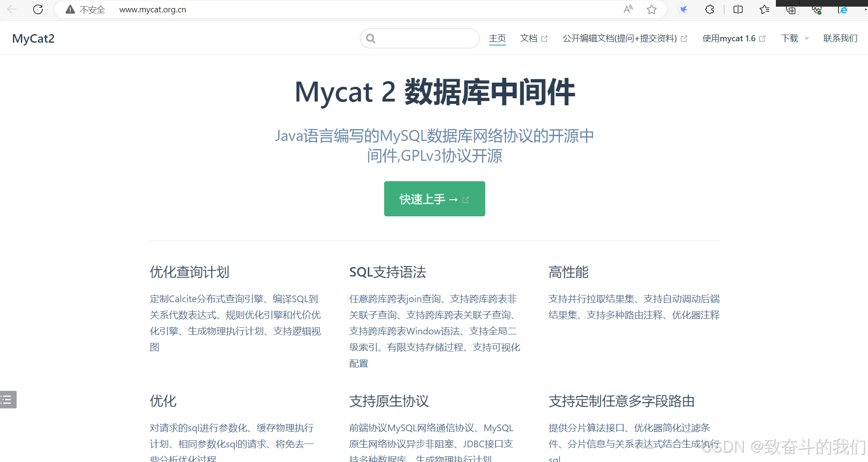
Task: Click the MyCat2 site logo
Action: [33, 38]
